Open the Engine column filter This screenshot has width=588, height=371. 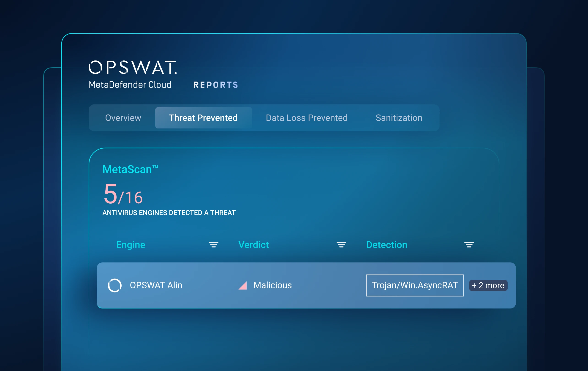[x=213, y=245]
